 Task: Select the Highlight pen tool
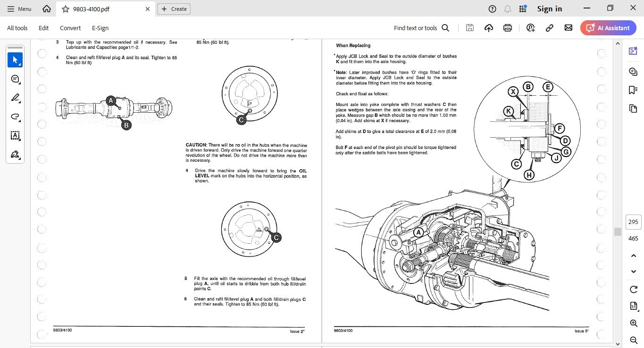15,98
